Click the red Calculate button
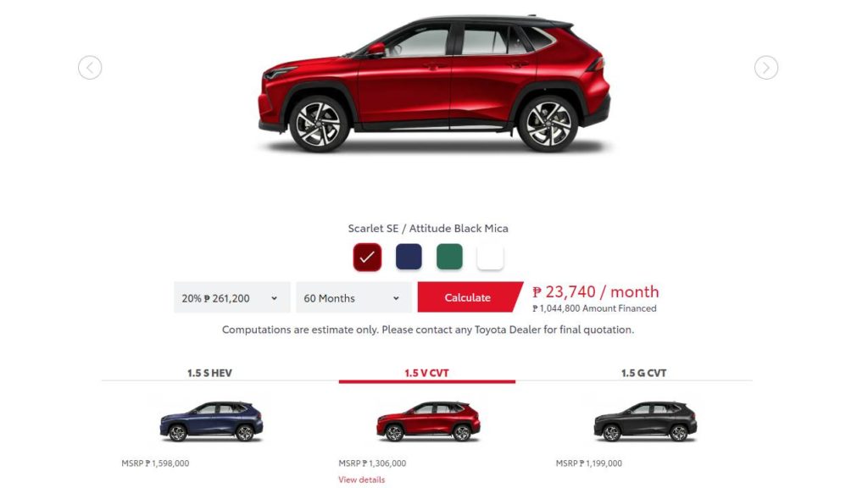 coord(468,297)
